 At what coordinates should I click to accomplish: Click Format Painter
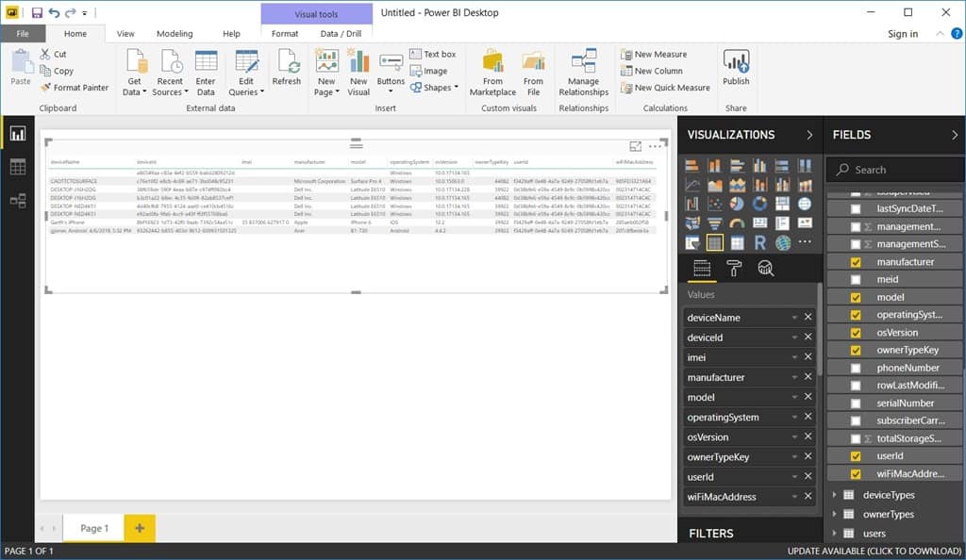[x=75, y=88]
